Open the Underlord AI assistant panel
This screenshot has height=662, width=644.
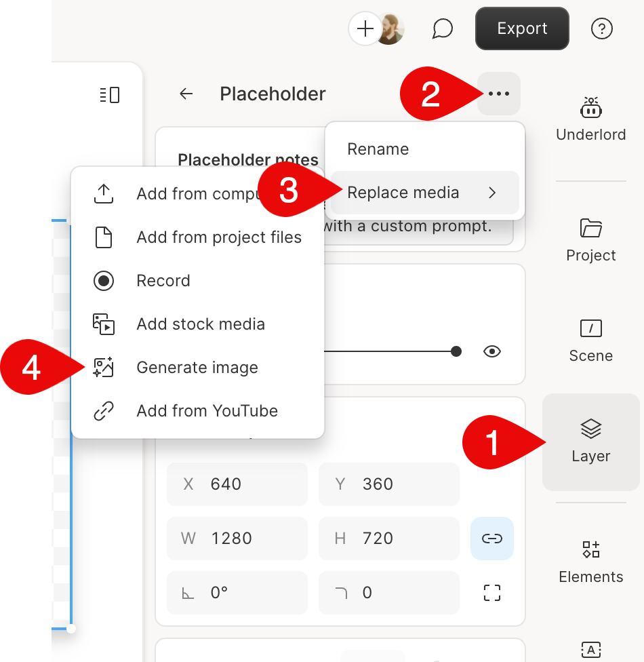click(591, 119)
